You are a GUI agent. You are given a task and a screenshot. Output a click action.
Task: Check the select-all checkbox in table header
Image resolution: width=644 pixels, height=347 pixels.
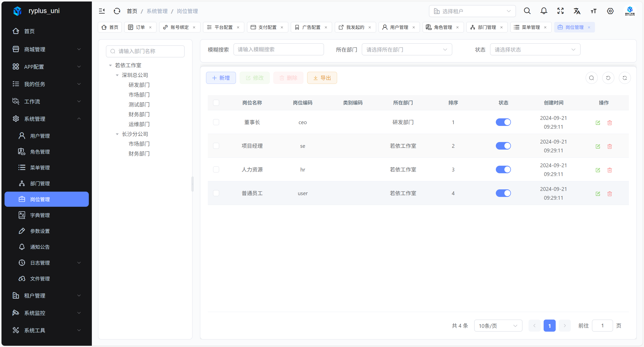(216, 103)
